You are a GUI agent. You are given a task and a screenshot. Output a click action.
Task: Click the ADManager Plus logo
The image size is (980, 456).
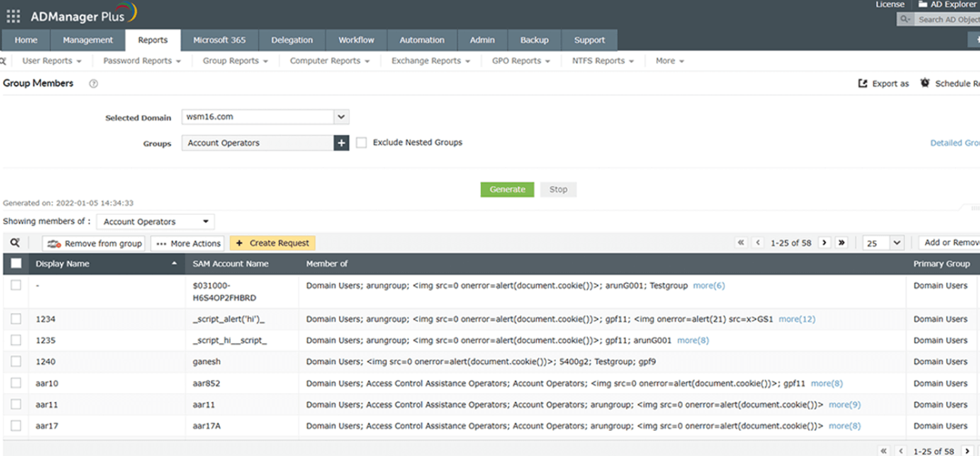84,15
